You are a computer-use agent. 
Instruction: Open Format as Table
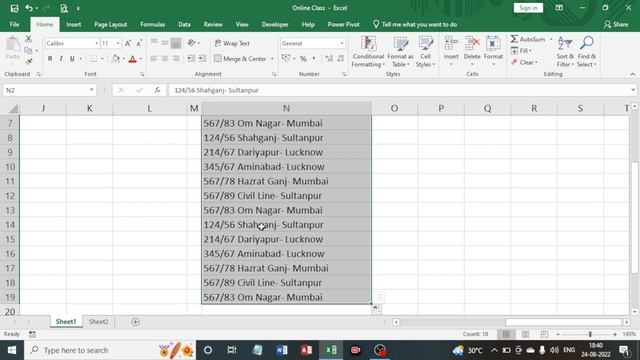400,52
